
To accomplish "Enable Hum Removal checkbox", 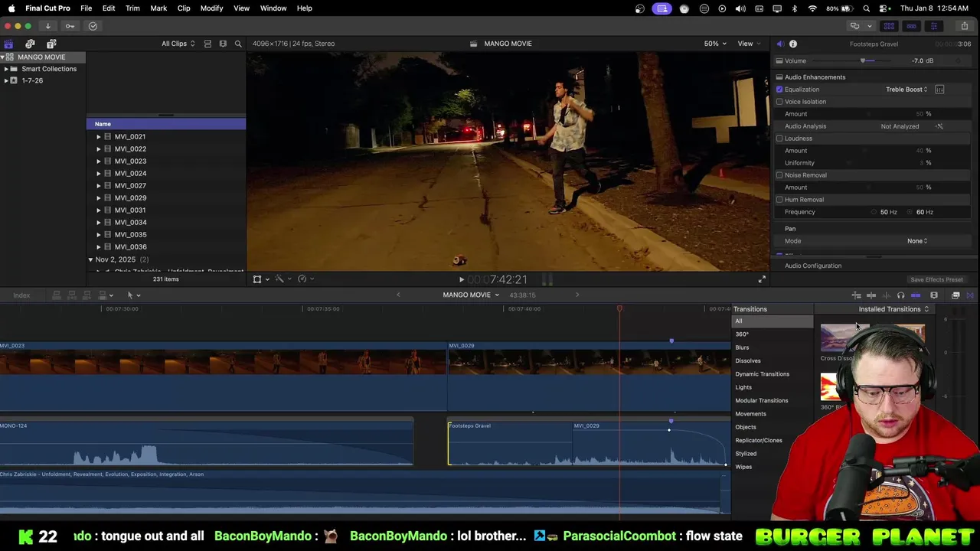I will pyautogui.click(x=779, y=200).
